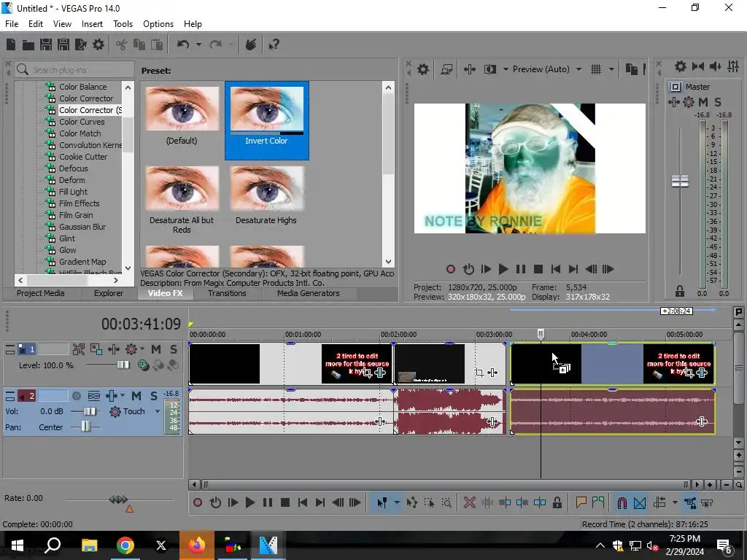Undo the last action
Screen dimensions: 747x560
tap(183, 44)
